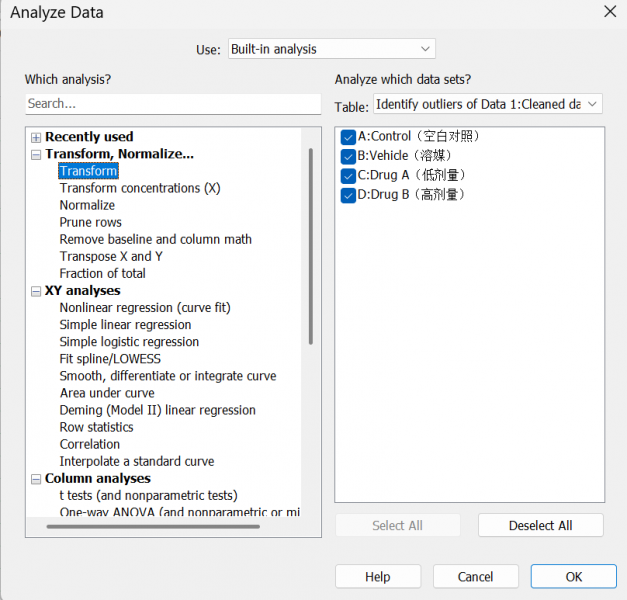Choose Simple logistic regression
The image size is (627, 600).
pos(129,342)
